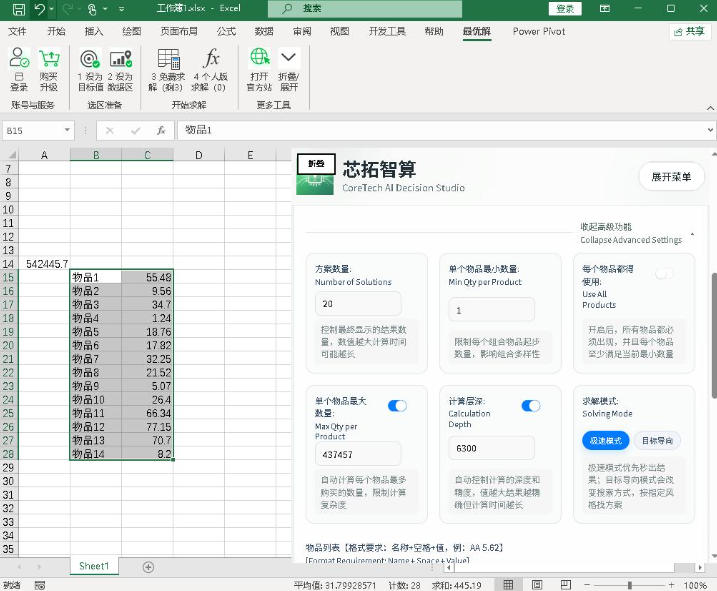This screenshot has height=591, width=717.
Task: Switch to Normal view icon in status bar
Action: click(x=508, y=585)
